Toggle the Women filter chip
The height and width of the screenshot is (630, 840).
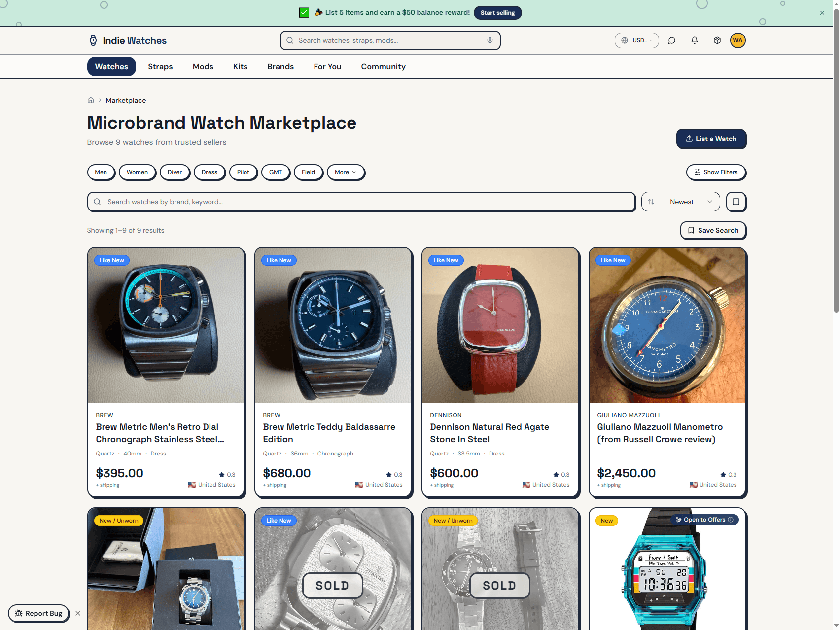tap(137, 172)
